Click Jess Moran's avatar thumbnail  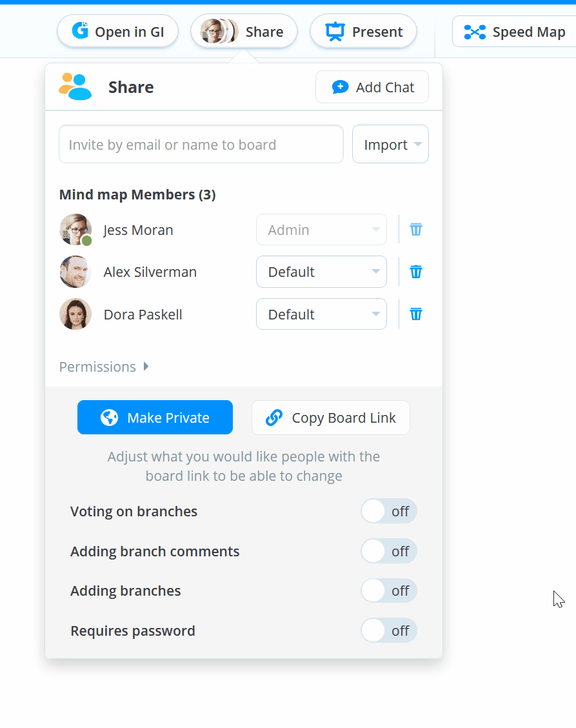pyautogui.click(x=75, y=229)
